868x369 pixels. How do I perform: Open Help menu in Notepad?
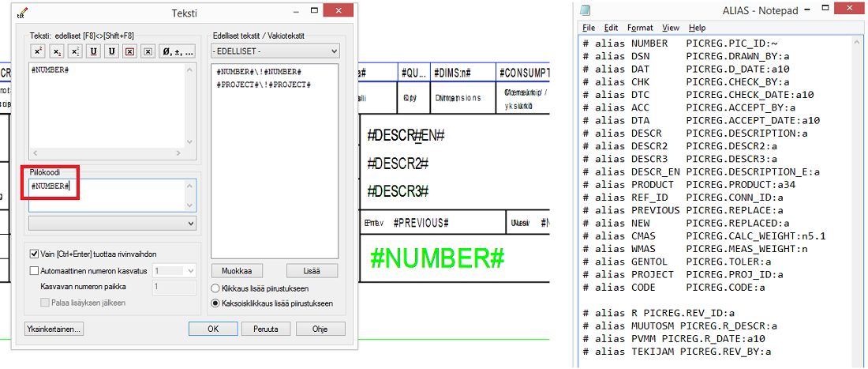pos(697,28)
